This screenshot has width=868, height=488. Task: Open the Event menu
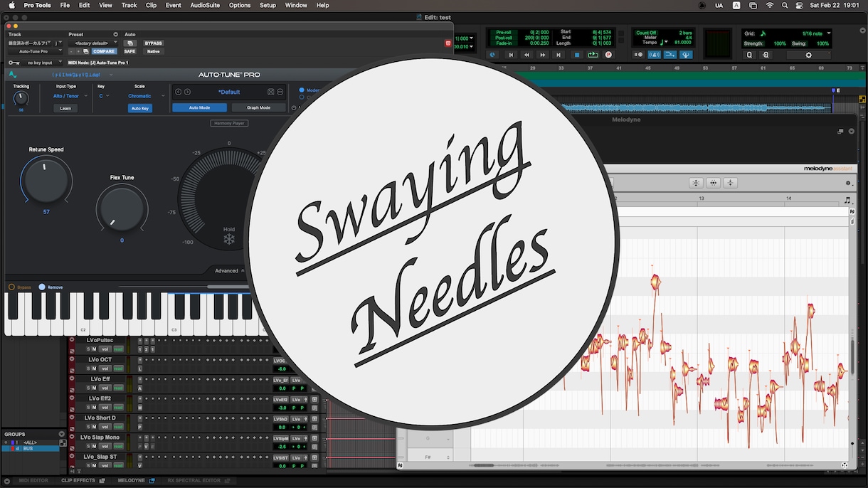coord(173,5)
